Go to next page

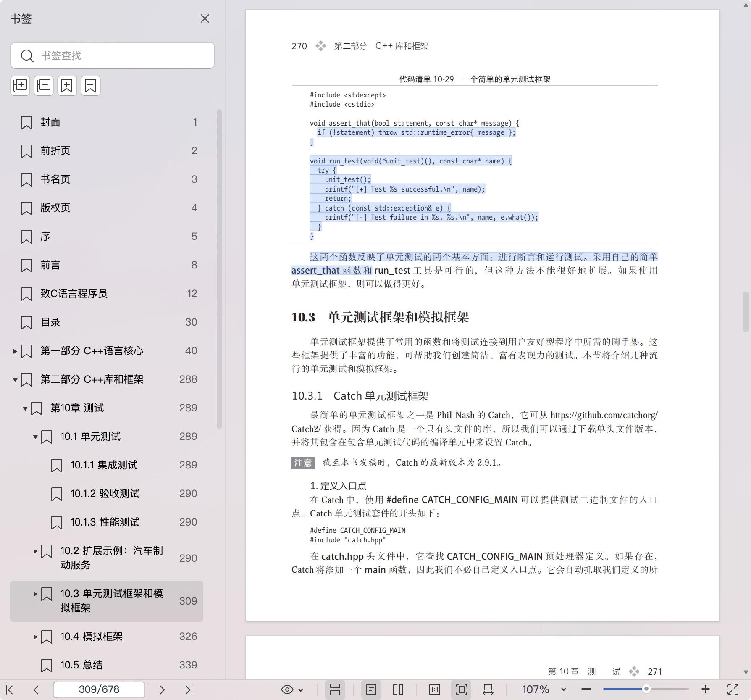[x=162, y=689]
